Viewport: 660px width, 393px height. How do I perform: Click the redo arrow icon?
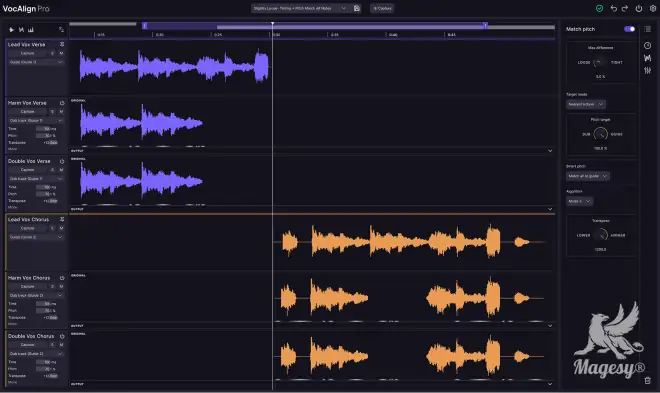tap(625, 8)
